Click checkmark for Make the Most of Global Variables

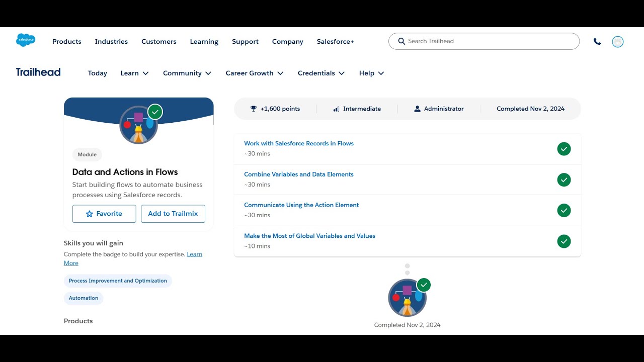tap(564, 241)
